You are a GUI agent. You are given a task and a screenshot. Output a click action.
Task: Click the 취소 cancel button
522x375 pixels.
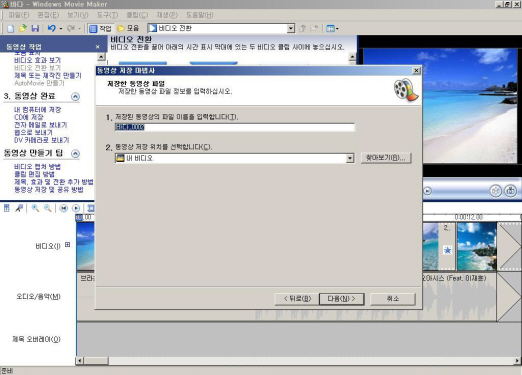(x=393, y=299)
